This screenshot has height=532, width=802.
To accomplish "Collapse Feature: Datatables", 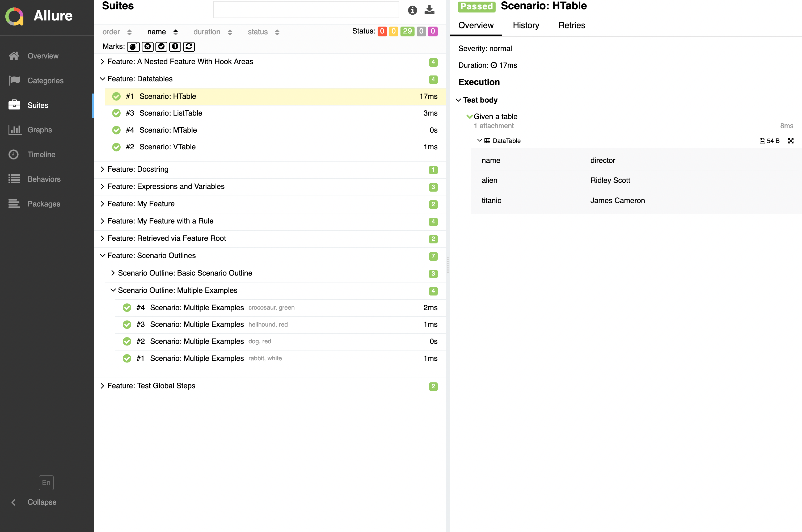I will tap(270, 79).
